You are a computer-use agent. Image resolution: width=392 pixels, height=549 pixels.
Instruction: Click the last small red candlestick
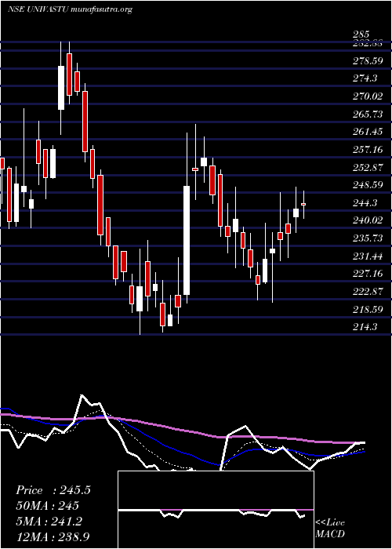[x=303, y=204]
